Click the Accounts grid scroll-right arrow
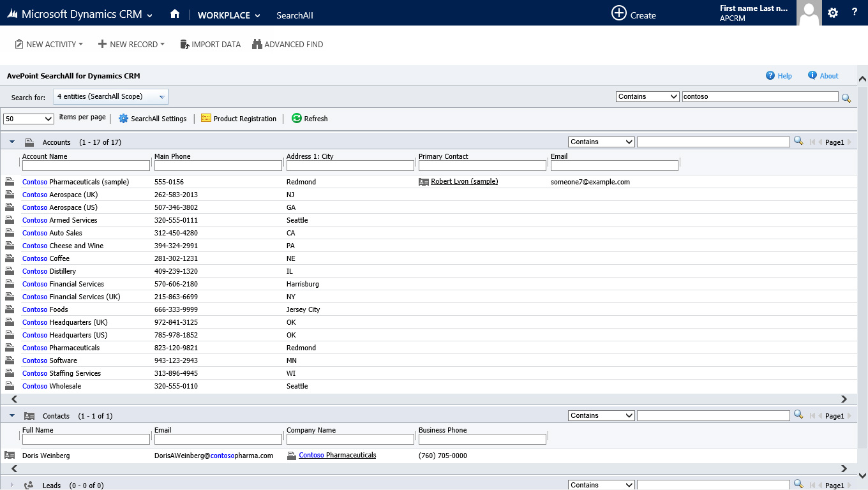The height and width of the screenshot is (490, 868). pyautogui.click(x=844, y=399)
